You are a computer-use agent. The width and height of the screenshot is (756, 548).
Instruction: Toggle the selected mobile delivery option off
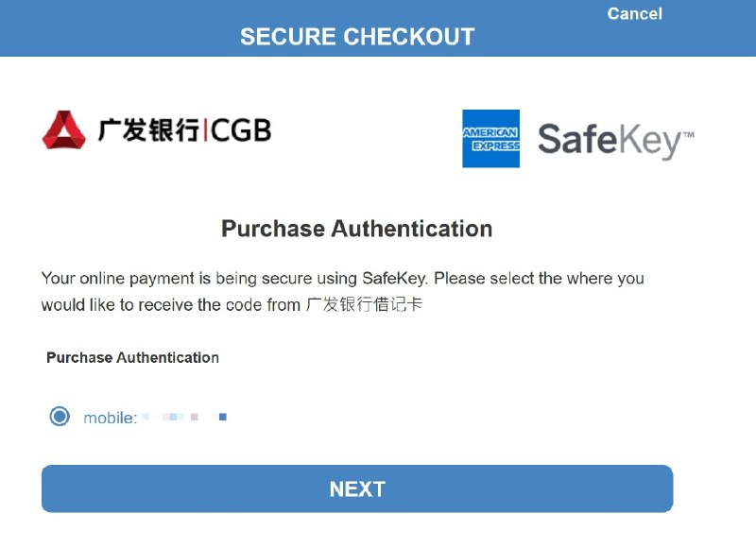tap(59, 417)
